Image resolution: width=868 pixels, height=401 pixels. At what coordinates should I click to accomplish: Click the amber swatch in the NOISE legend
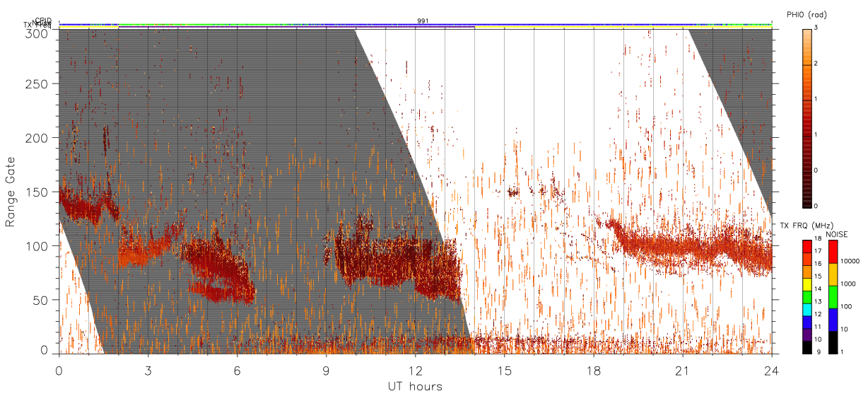(833, 274)
